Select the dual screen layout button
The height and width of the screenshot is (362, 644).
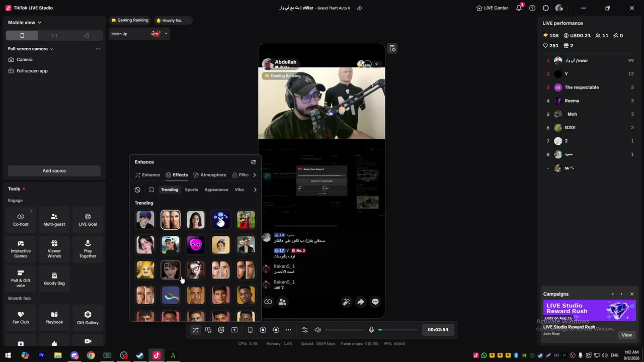[x=87, y=36]
